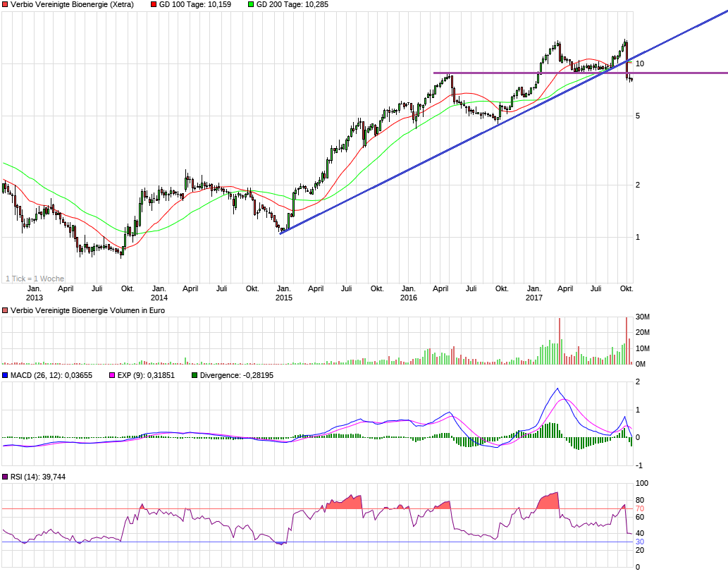Click the 30M volume axis label
The width and height of the screenshot is (728, 574).
[x=643, y=317]
